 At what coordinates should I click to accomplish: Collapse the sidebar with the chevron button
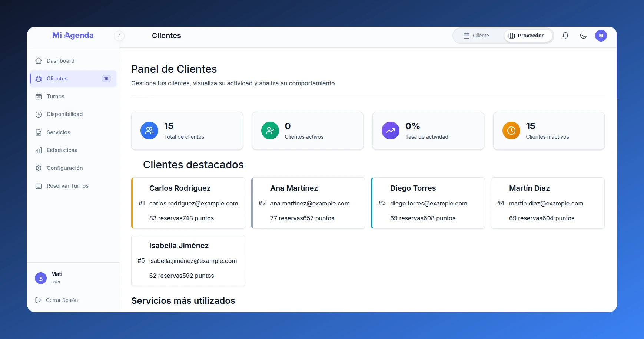119,36
